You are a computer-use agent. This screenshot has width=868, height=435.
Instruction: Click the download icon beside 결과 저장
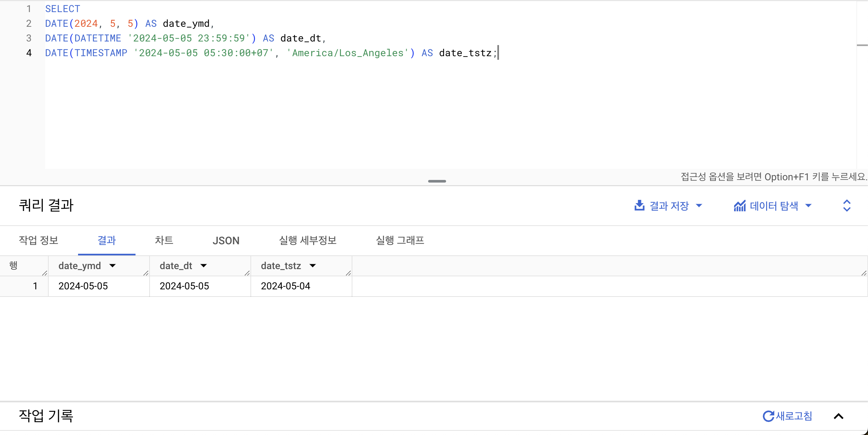coord(639,205)
